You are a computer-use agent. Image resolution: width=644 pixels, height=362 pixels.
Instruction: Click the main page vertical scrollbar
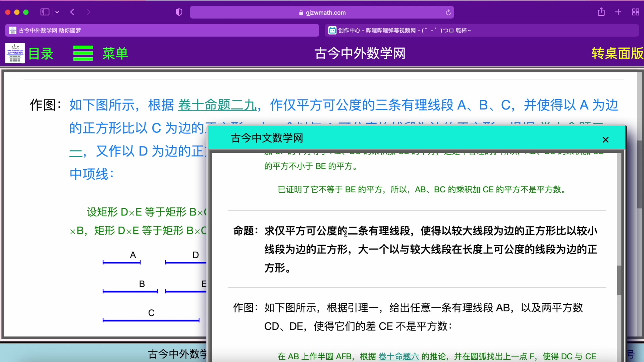pos(640,174)
